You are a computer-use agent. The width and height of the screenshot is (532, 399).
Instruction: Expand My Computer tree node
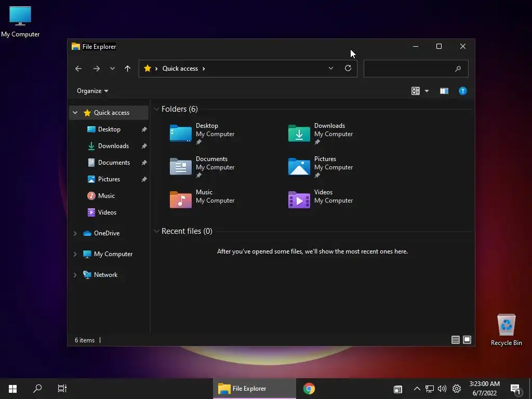pyautogui.click(x=75, y=254)
